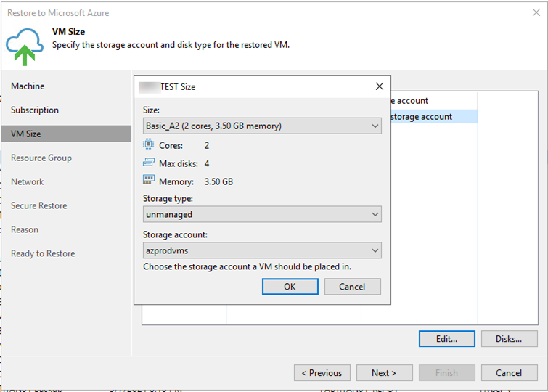Viewport: 548px width, 392px height.
Task: Proceed with the Next button
Action: tap(385, 373)
